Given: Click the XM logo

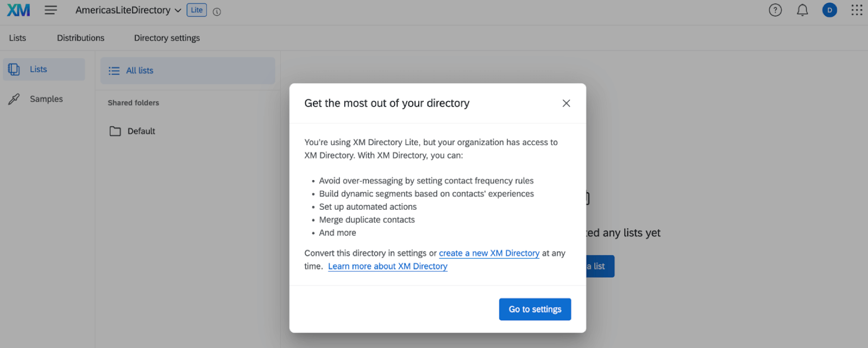Looking at the screenshot, I should [x=18, y=10].
